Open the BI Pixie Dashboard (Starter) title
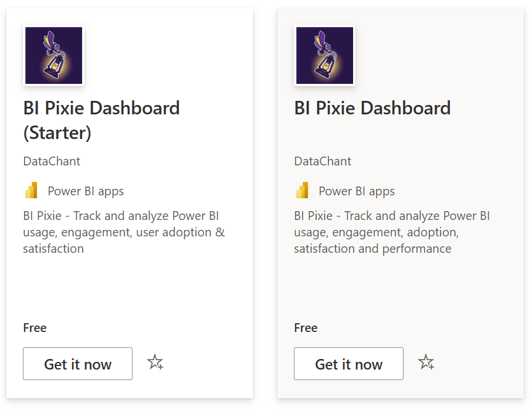Viewport: 532px width, 410px height. (101, 120)
